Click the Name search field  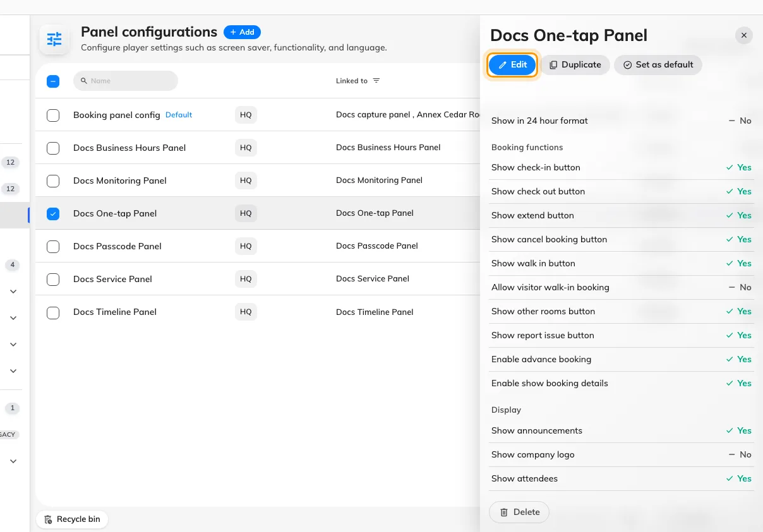(x=126, y=81)
